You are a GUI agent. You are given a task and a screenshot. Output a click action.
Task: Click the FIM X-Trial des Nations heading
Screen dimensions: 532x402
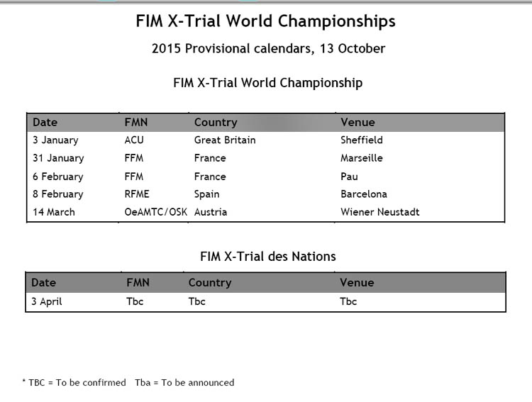pos(268,257)
